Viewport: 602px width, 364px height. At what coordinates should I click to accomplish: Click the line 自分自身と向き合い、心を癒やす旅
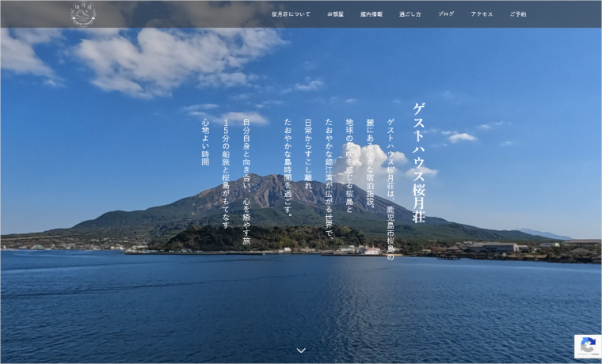[x=246, y=181]
